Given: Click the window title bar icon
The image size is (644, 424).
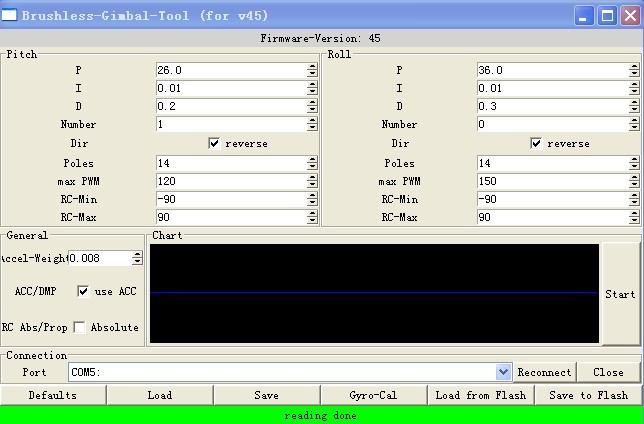Looking at the screenshot, I should pos(9,15).
